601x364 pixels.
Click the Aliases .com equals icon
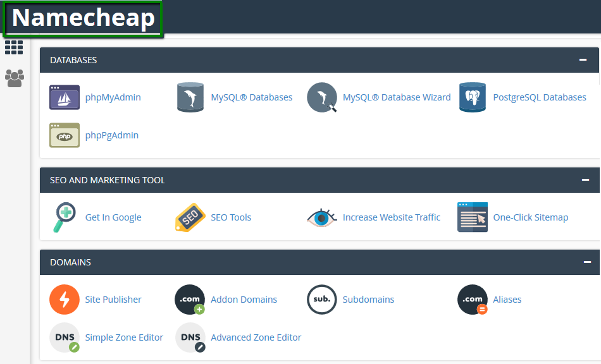pyautogui.click(x=472, y=300)
